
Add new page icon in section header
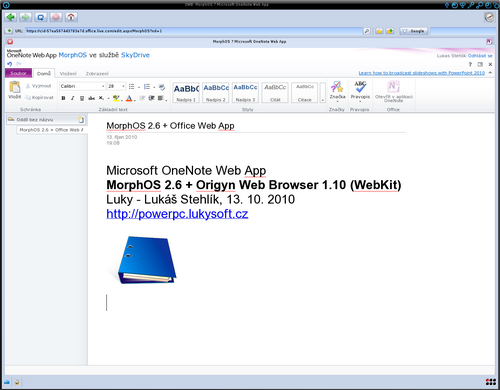click(x=81, y=120)
